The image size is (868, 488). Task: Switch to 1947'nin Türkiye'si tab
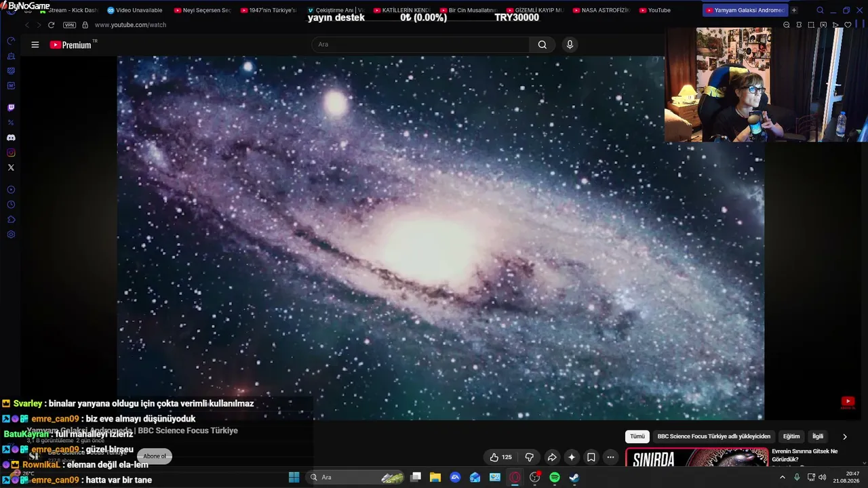(x=268, y=10)
